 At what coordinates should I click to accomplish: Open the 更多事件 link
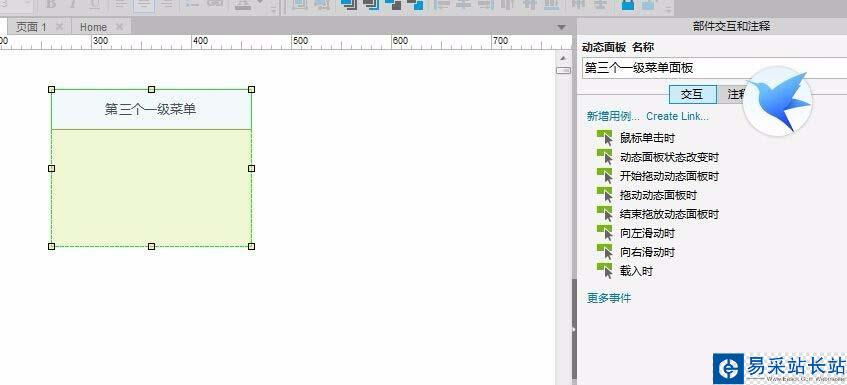(609, 298)
